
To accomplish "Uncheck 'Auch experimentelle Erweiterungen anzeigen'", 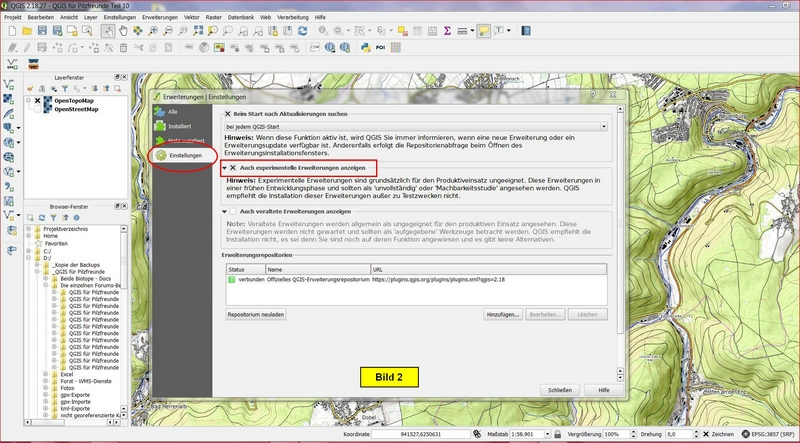I will tap(233, 167).
